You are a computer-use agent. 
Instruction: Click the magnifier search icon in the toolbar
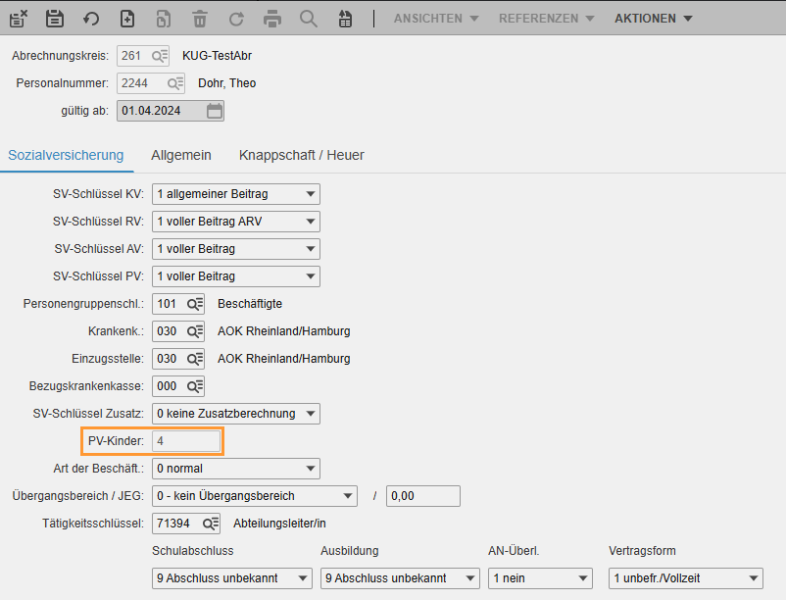pos(308,19)
